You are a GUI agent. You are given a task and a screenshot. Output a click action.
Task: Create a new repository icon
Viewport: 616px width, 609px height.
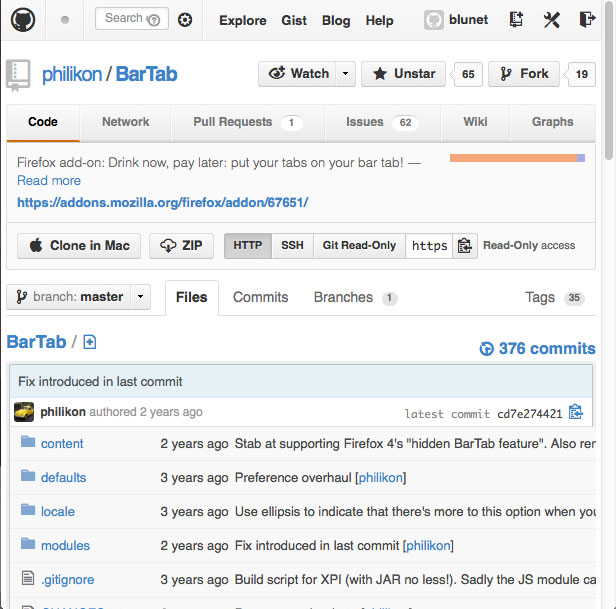click(x=516, y=19)
